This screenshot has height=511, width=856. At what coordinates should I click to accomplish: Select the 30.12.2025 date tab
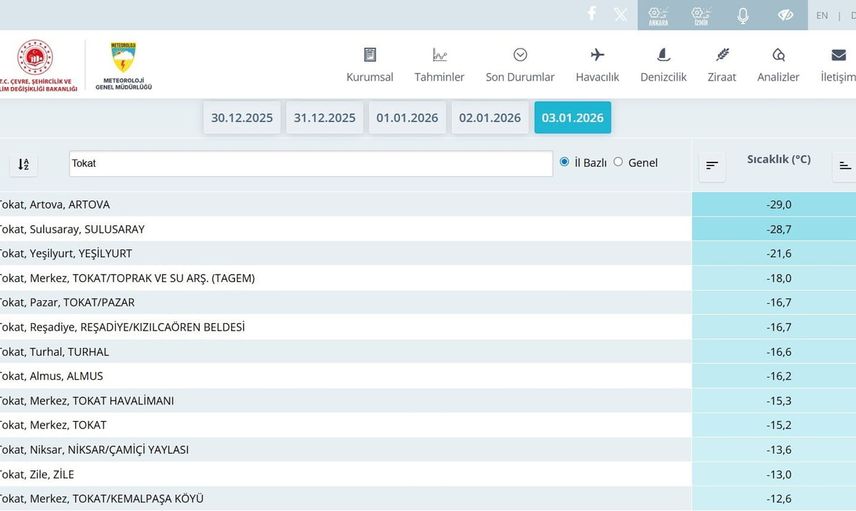click(242, 118)
